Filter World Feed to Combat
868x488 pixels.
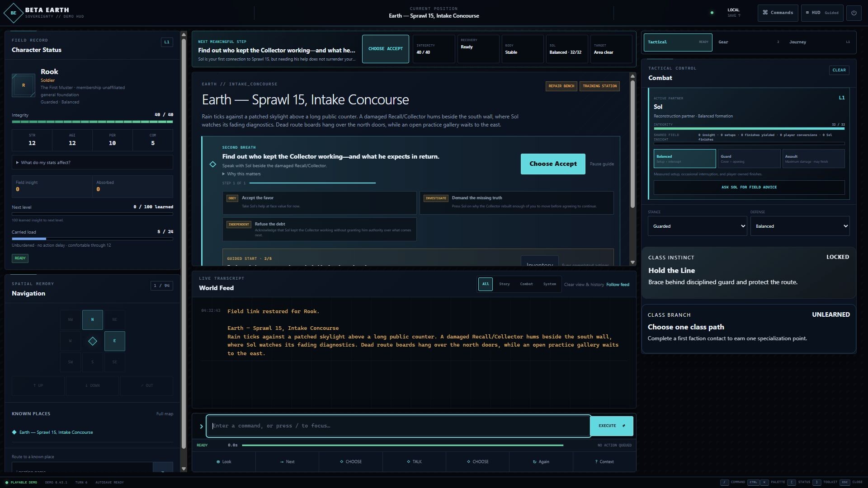526,284
